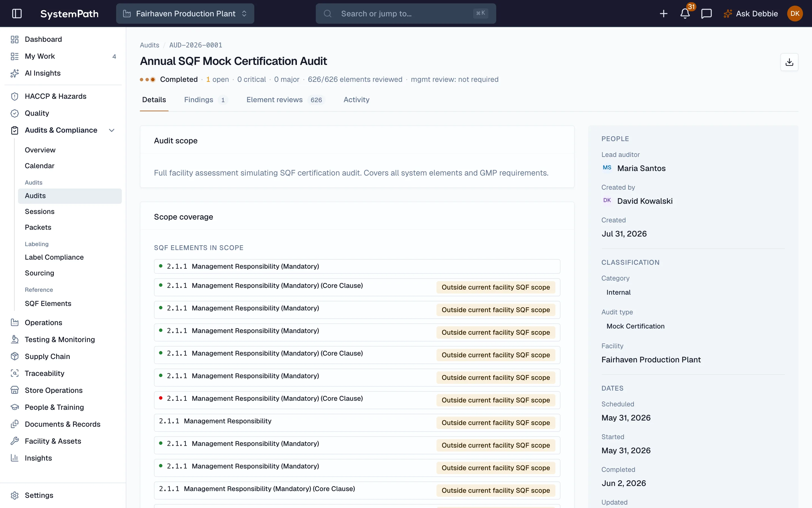Open the DK user avatar menu
The height and width of the screenshot is (508, 812).
(795, 14)
